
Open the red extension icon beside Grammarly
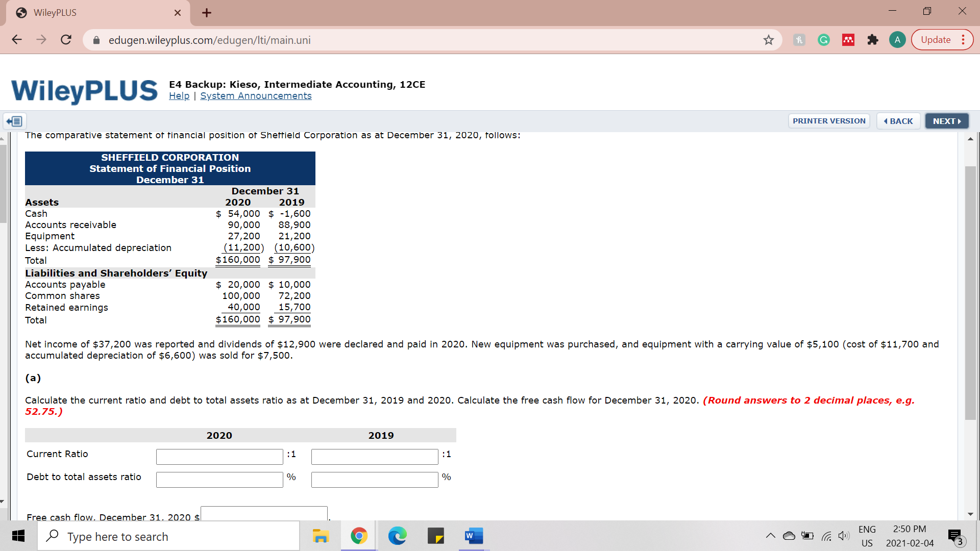point(848,40)
